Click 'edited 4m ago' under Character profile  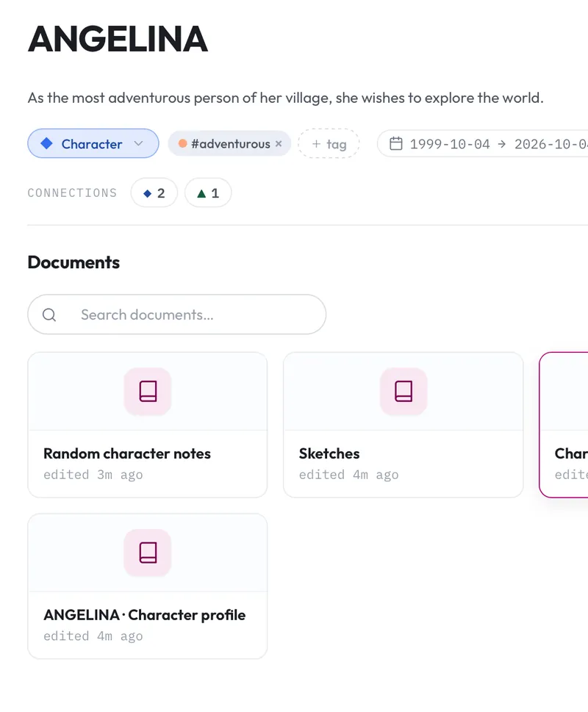pyautogui.click(x=93, y=636)
